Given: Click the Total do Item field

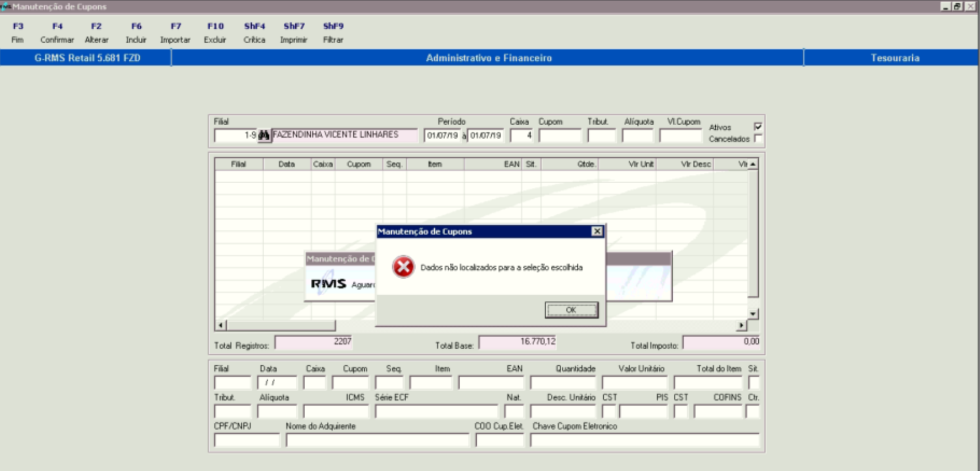Looking at the screenshot, I should point(708,383).
